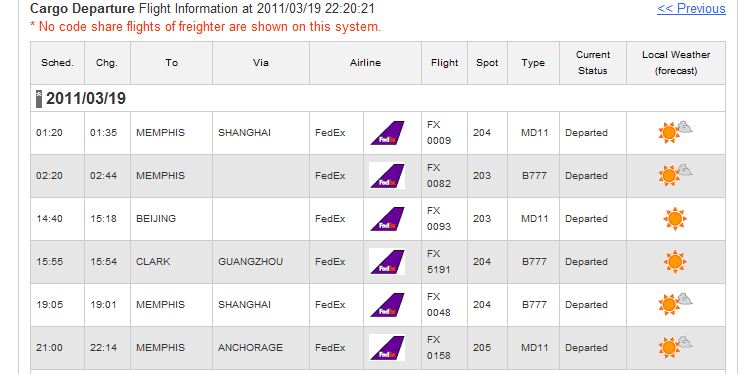This screenshot has height=374, width=750.
Task: Click the GUANGZHOU via cell
Action: [261, 262]
